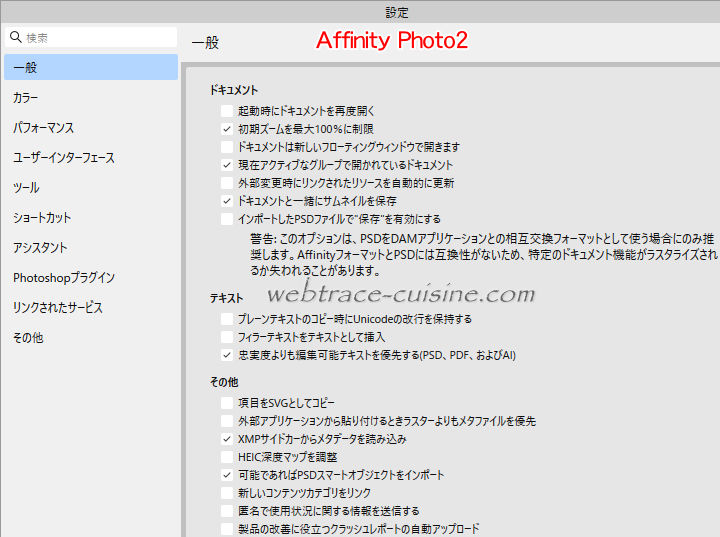Screen dimensions: 720x537
Task: Open the アシスタント settings category
Action: point(89,248)
